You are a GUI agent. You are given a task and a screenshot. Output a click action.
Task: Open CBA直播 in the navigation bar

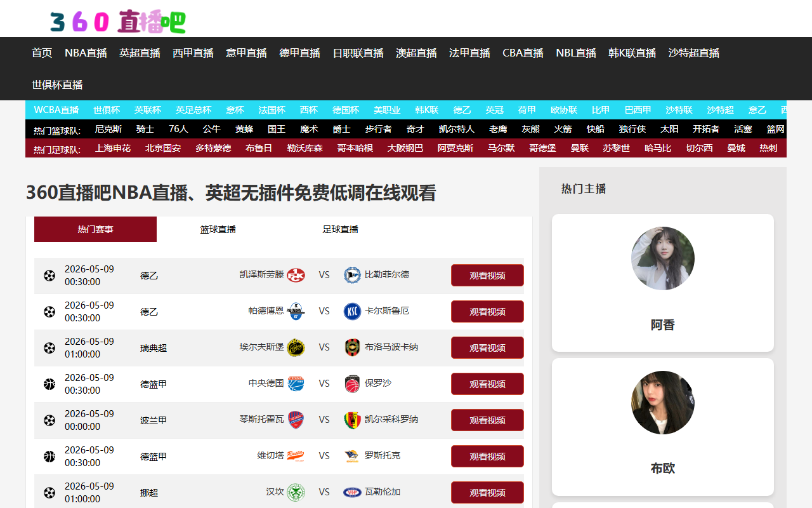[x=523, y=53]
